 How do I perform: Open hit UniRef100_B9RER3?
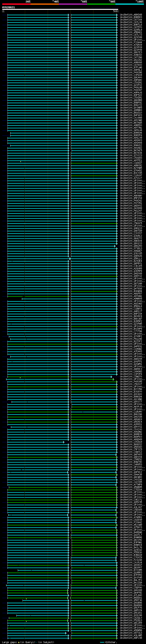click(x=131, y=17)
